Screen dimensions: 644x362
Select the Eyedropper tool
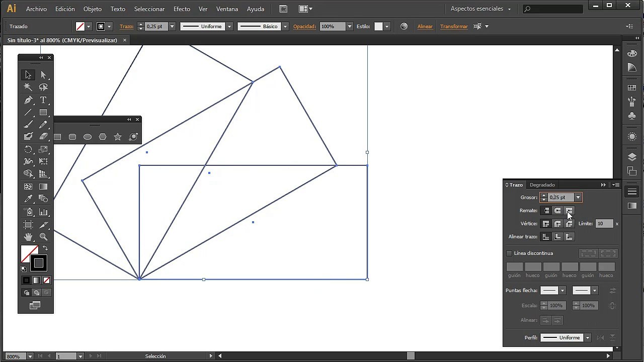tap(28, 199)
